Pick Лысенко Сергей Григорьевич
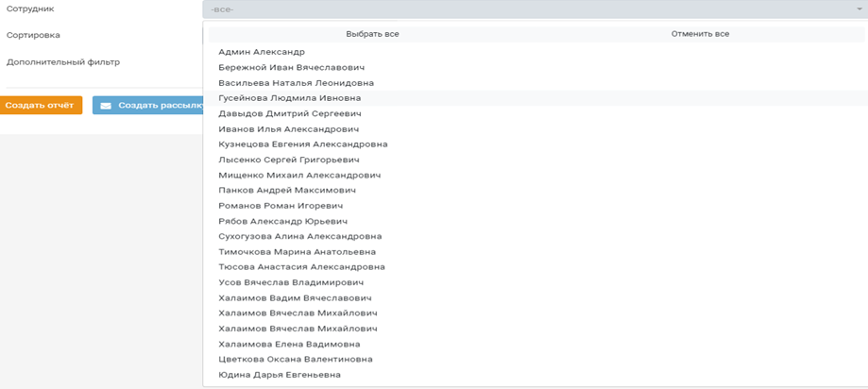The width and height of the screenshot is (868, 389). [x=535, y=160]
